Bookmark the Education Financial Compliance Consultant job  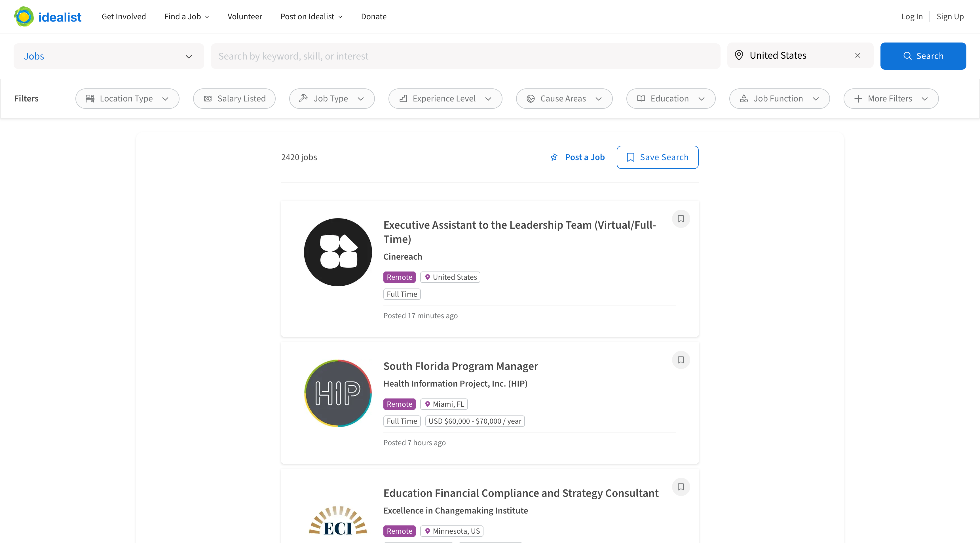pyautogui.click(x=681, y=487)
